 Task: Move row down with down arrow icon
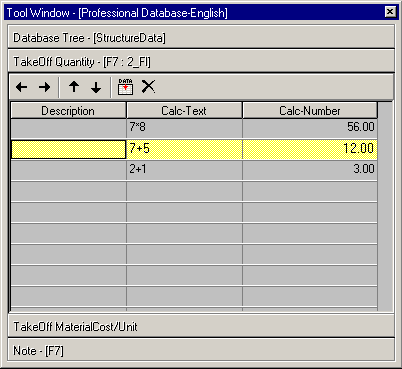pos(96,87)
